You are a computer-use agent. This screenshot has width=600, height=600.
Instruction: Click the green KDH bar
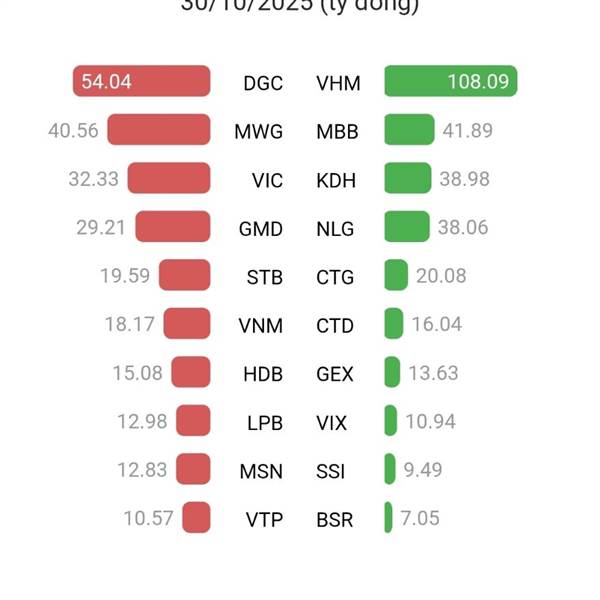(x=407, y=179)
